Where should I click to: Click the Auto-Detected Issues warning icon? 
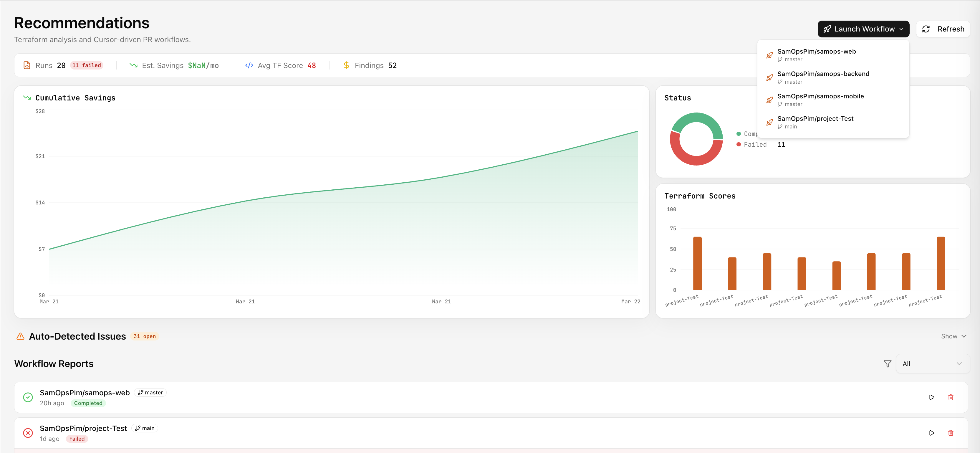21,336
